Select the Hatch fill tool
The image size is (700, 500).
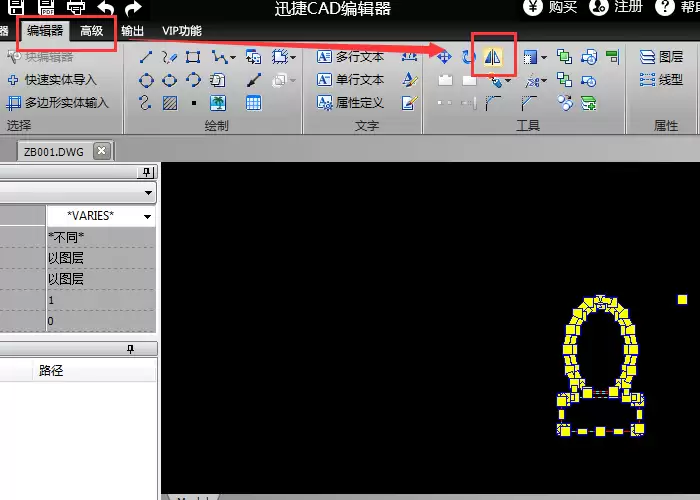coord(170,104)
